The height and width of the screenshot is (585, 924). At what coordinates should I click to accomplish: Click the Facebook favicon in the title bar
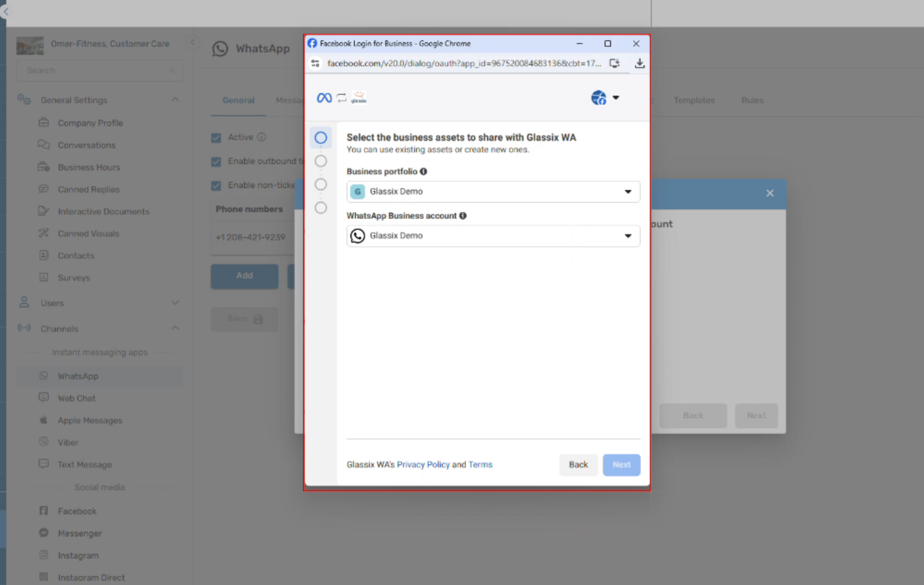[x=312, y=43]
